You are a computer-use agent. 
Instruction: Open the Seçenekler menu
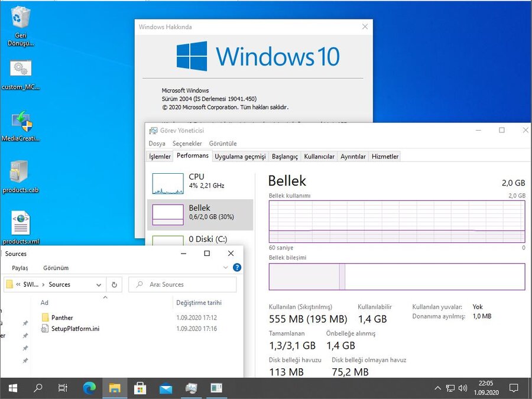pyautogui.click(x=187, y=144)
